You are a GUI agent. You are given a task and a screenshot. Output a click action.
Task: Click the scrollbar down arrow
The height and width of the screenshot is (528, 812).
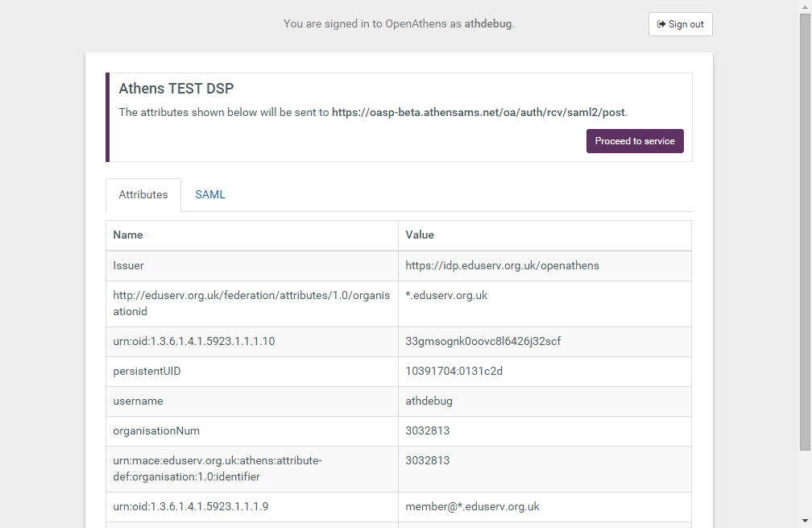(x=805, y=521)
